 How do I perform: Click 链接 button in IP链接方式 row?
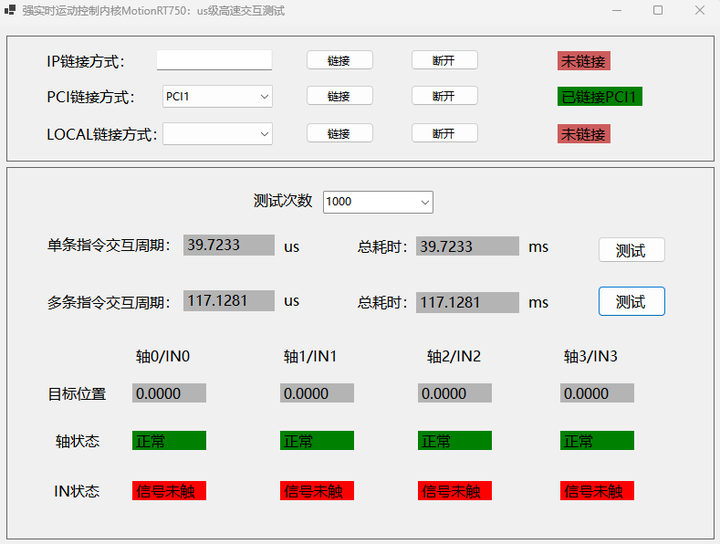(x=339, y=60)
